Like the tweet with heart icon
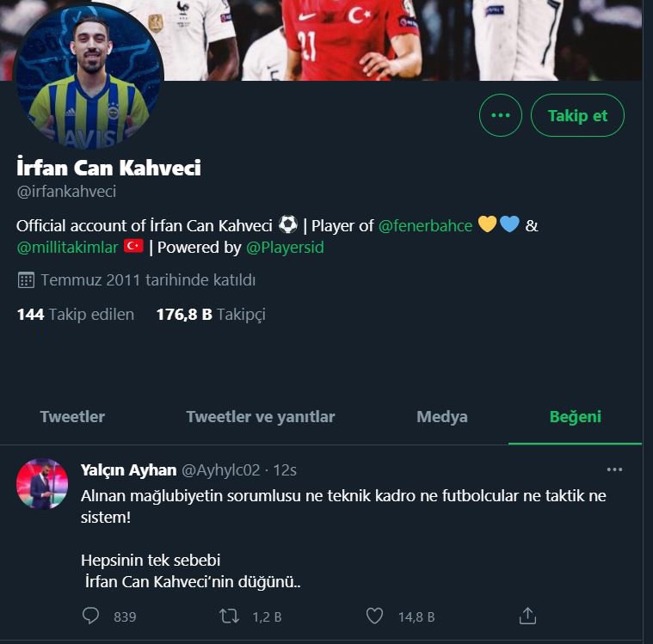 [x=374, y=616]
